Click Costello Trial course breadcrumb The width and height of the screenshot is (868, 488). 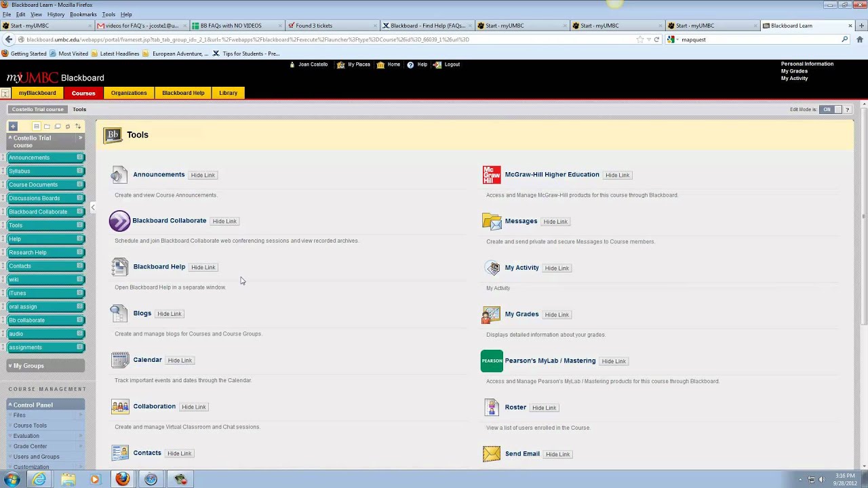pyautogui.click(x=37, y=109)
